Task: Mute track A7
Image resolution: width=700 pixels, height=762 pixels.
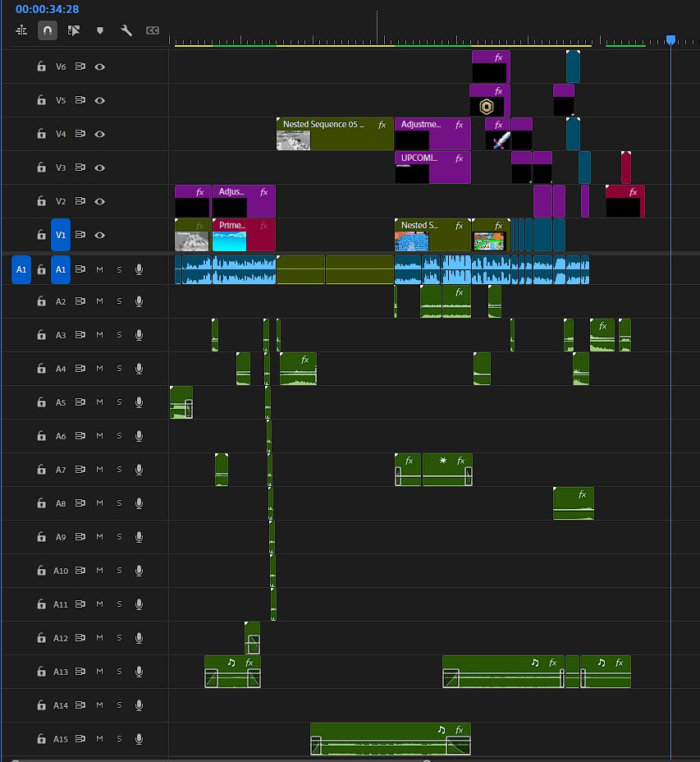Action: (x=99, y=470)
